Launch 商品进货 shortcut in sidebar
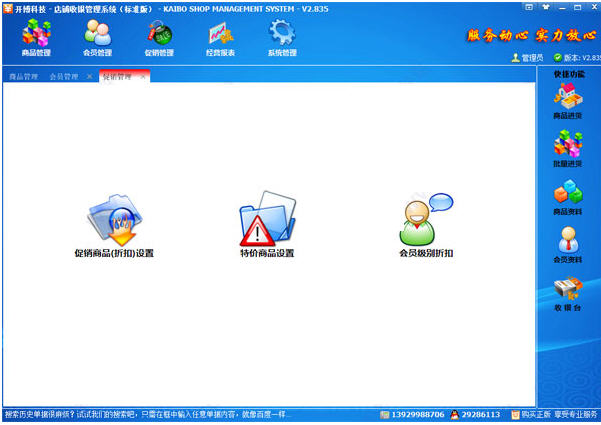The image size is (601, 425). click(x=568, y=101)
